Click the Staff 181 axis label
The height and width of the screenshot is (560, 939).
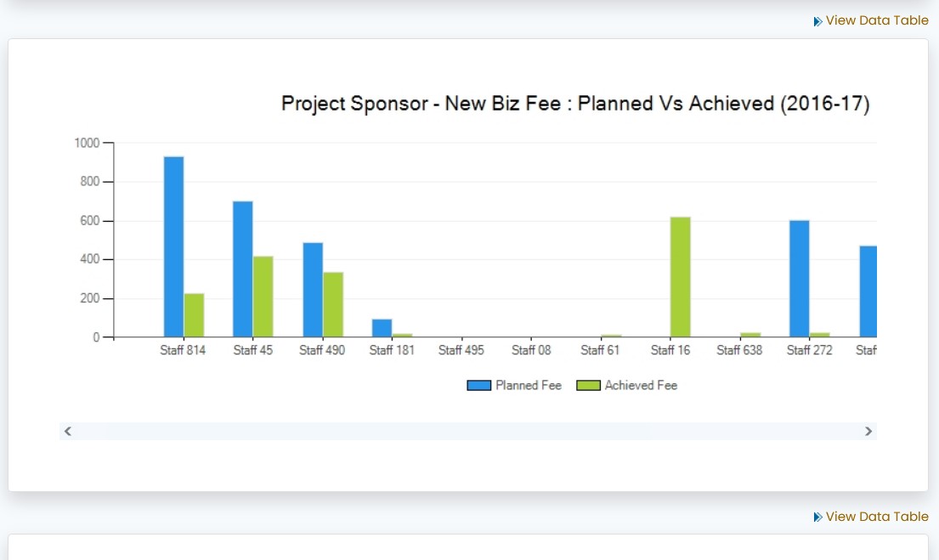click(392, 350)
